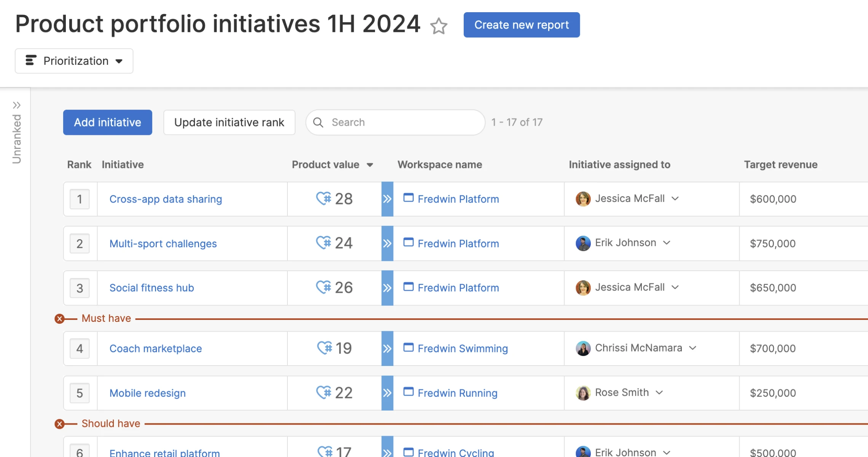Click Add initiative button
The height and width of the screenshot is (457, 868).
click(107, 122)
